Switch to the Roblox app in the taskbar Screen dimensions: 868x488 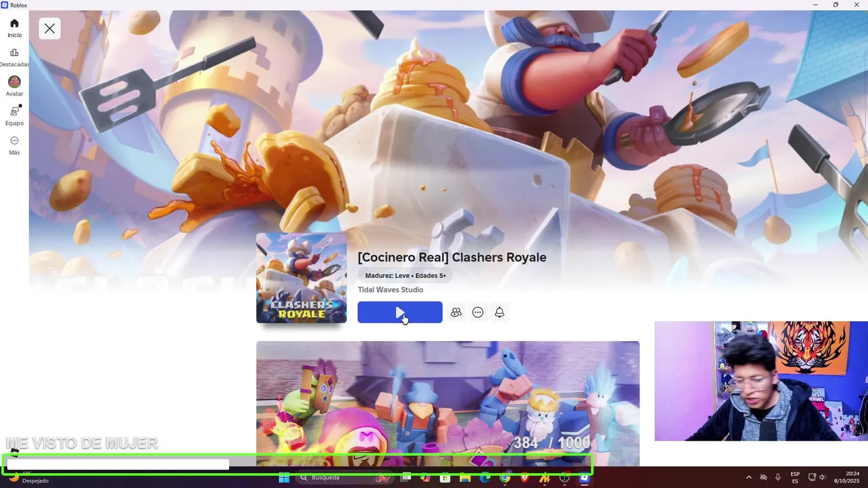[x=585, y=478]
